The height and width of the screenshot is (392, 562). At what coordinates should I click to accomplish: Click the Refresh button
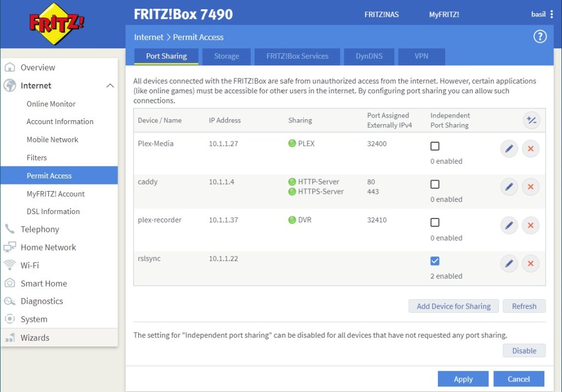524,306
